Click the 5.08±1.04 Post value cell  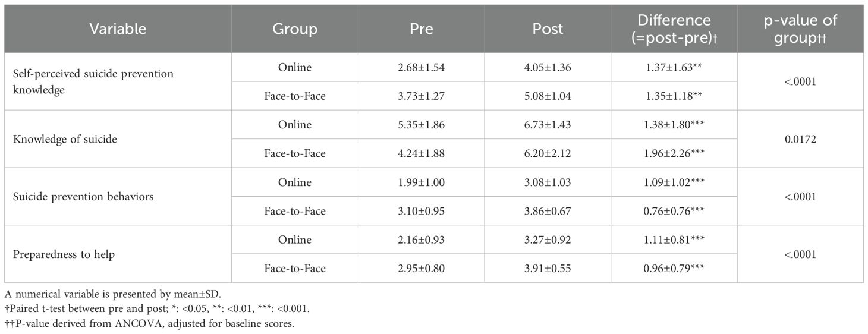pyautogui.click(x=548, y=96)
